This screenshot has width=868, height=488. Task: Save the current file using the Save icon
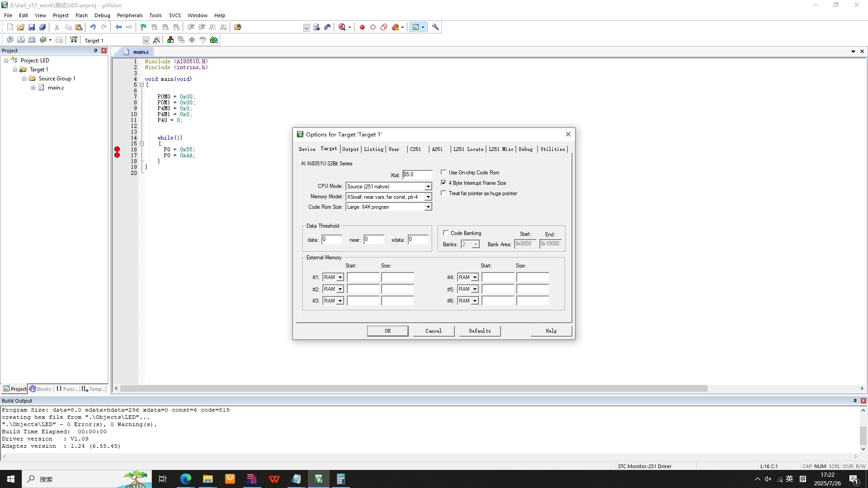pos(32,27)
